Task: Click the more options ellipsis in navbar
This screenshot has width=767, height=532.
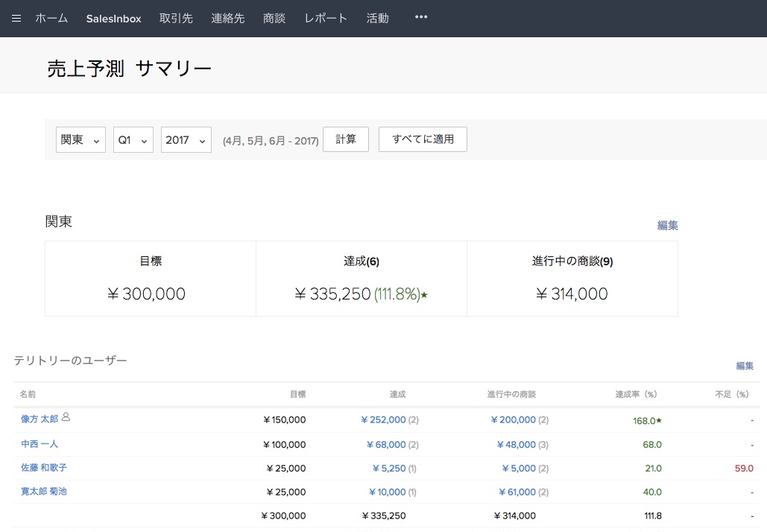Action: click(x=421, y=18)
